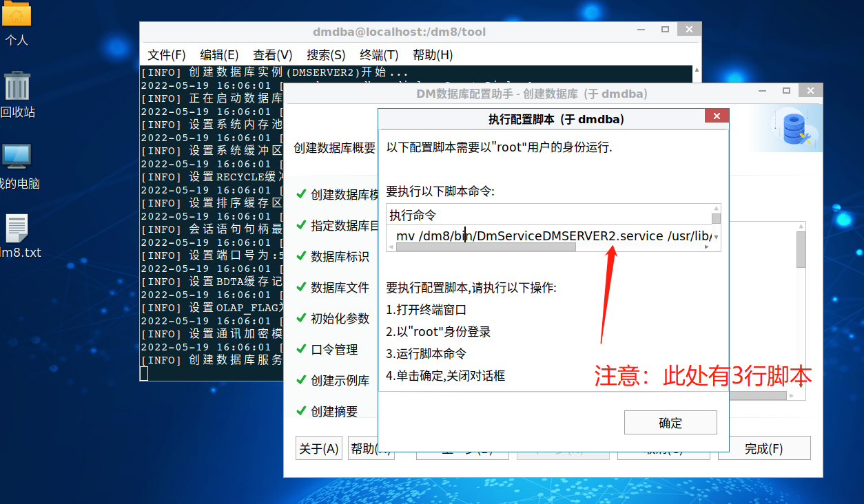Click up arrow of command list vertical scrollbar

(717, 209)
